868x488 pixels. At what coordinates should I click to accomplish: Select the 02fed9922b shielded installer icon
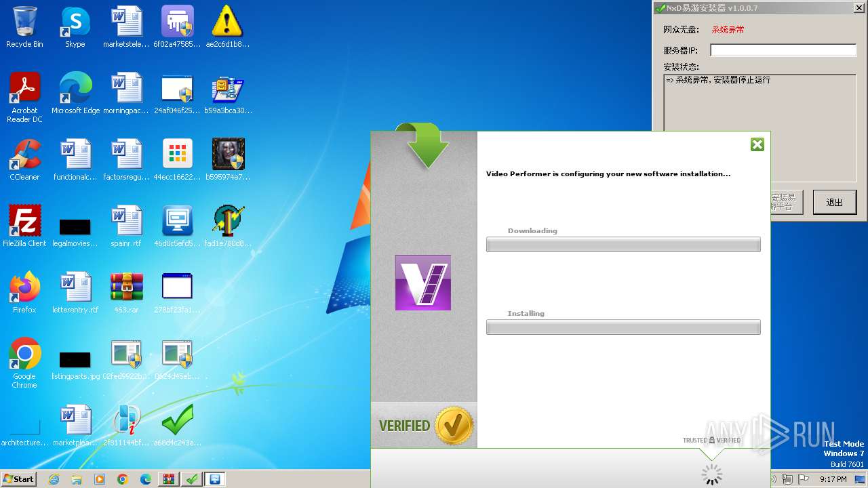pos(126,359)
